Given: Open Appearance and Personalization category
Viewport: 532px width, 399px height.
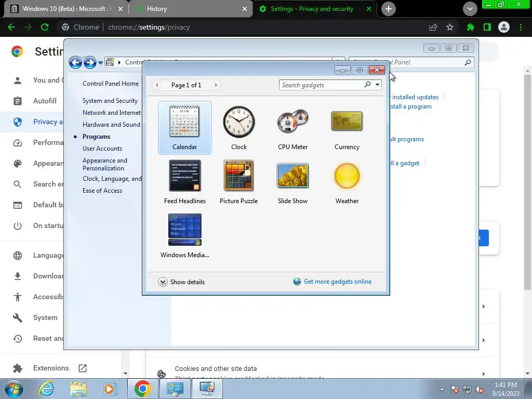Looking at the screenshot, I should [105, 164].
